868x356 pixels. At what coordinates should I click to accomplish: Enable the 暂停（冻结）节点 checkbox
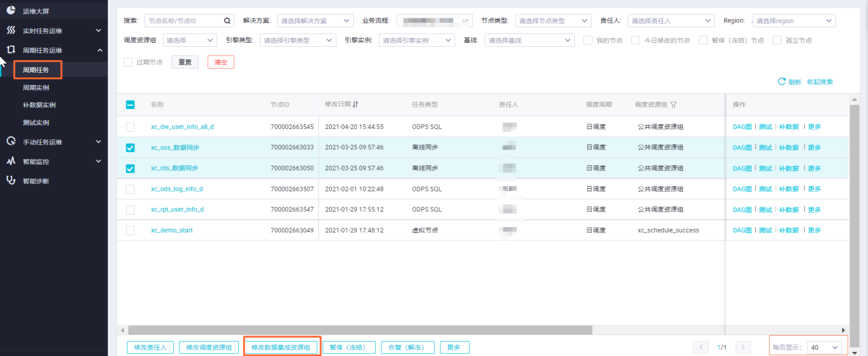point(703,40)
